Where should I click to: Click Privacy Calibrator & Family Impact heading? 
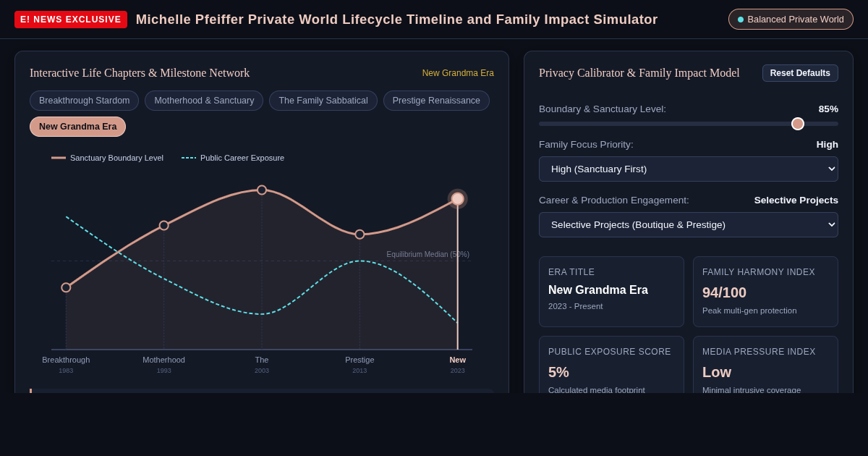pos(639,73)
